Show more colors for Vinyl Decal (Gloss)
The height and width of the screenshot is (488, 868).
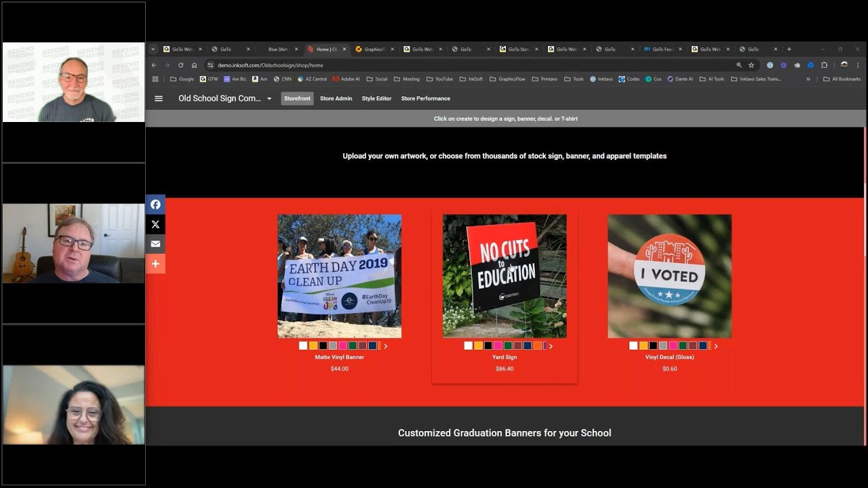tap(716, 346)
